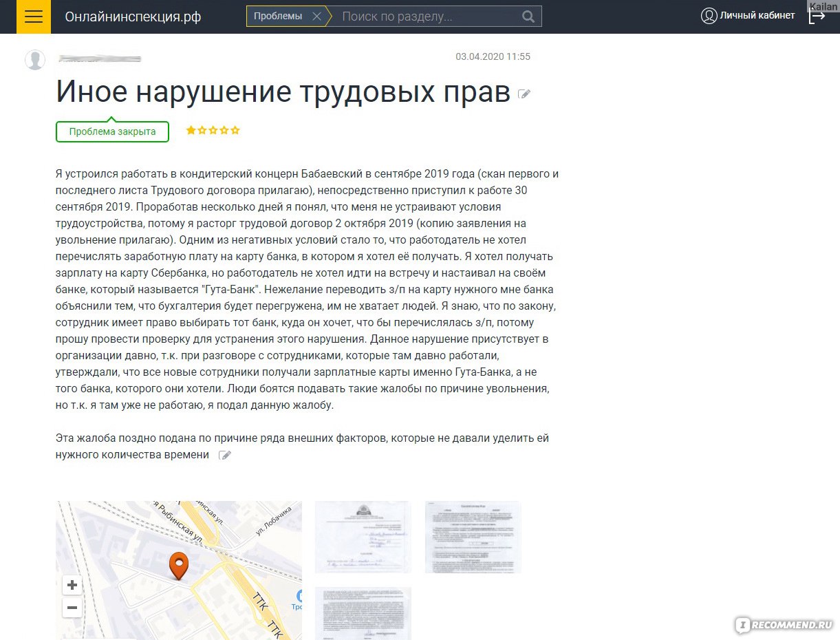Click the blue marker icon on the map
840x640 pixels.
click(x=298, y=597)
